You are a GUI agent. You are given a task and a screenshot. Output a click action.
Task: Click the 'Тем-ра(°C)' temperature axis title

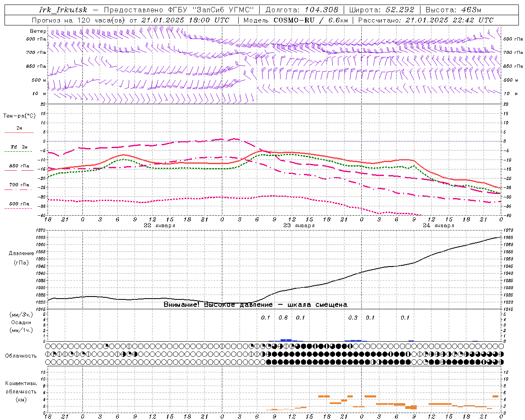click(19, 116)
